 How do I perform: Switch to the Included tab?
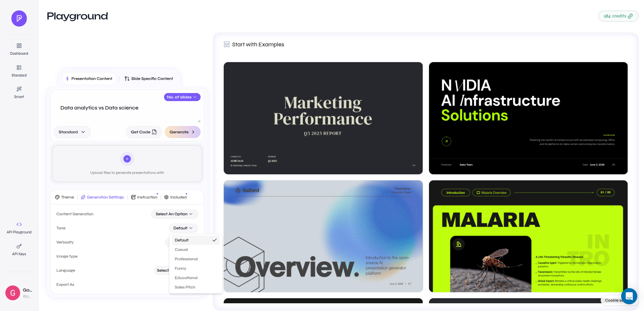(x=175, y=197)
